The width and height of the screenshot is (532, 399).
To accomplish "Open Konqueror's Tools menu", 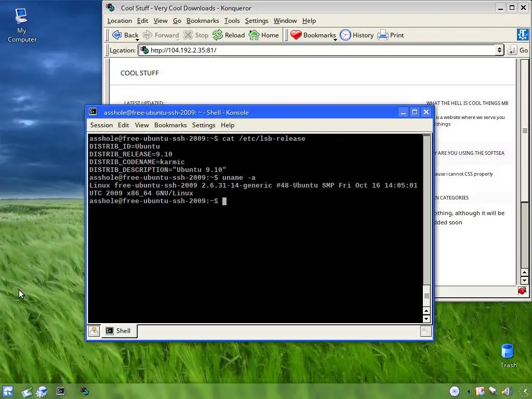I will coord(232,21).
